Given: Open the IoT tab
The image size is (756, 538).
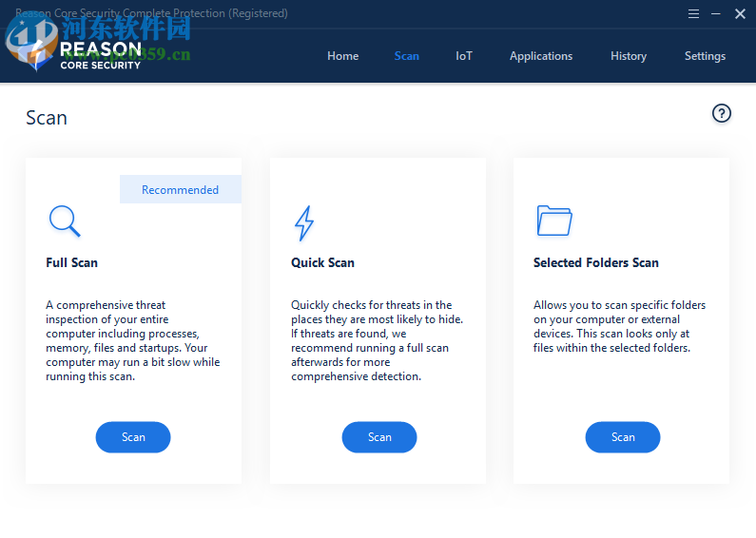Looking at the screenshot, I should pyautogui.click(x=464, y=56).
